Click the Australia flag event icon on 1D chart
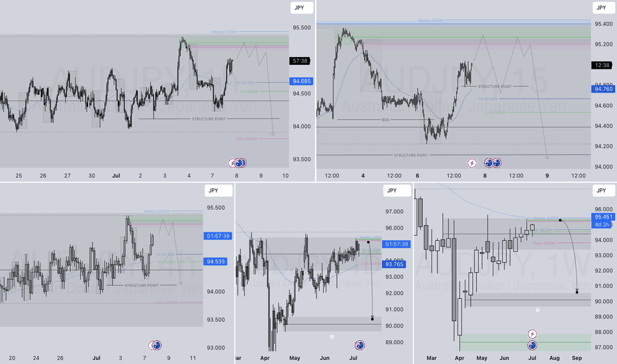 [359, 345]
